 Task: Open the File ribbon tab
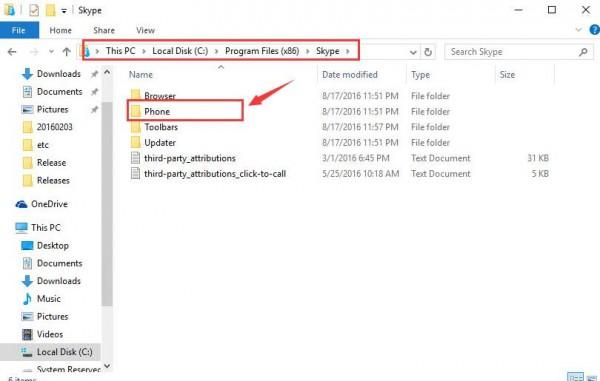tap(19, 30)
